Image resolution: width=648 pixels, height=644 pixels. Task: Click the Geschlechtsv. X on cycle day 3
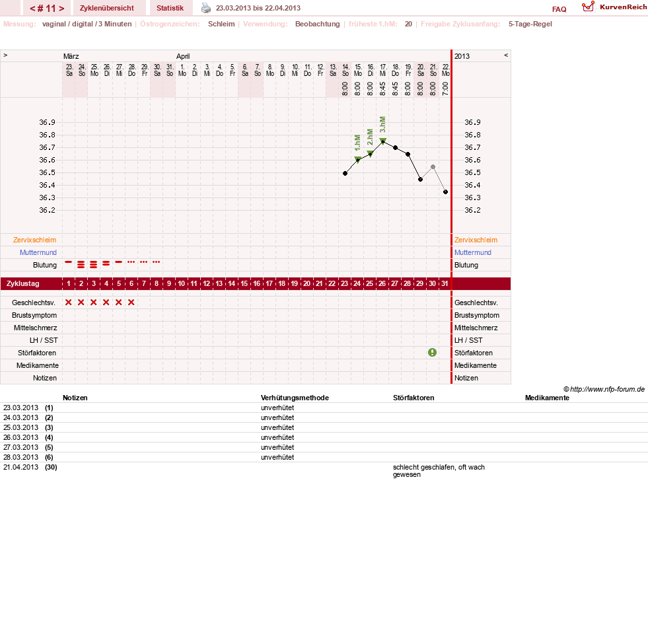tap(94, 303)
